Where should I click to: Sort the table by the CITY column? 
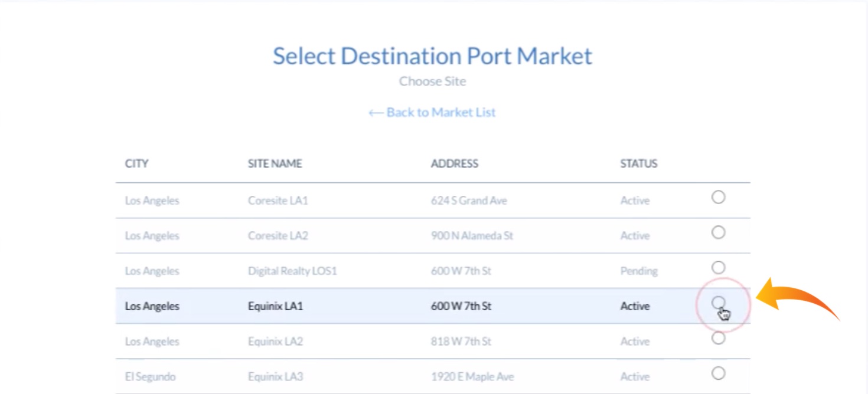click(136, 163)
